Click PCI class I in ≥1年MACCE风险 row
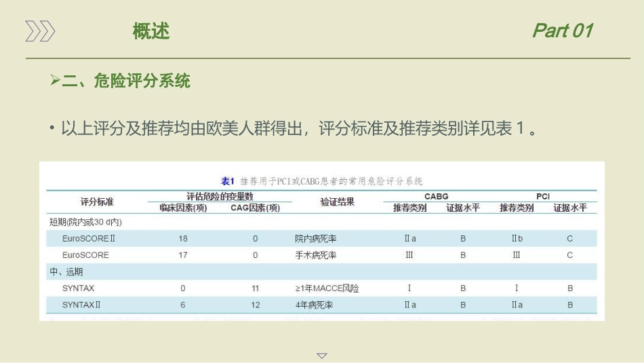 coord(517,288)
